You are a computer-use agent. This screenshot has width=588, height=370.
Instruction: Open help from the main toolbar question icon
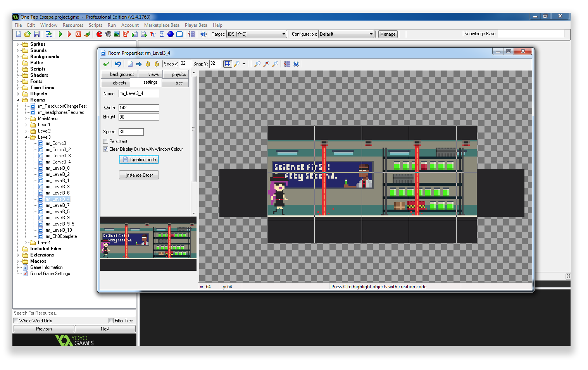coord(203,34)
